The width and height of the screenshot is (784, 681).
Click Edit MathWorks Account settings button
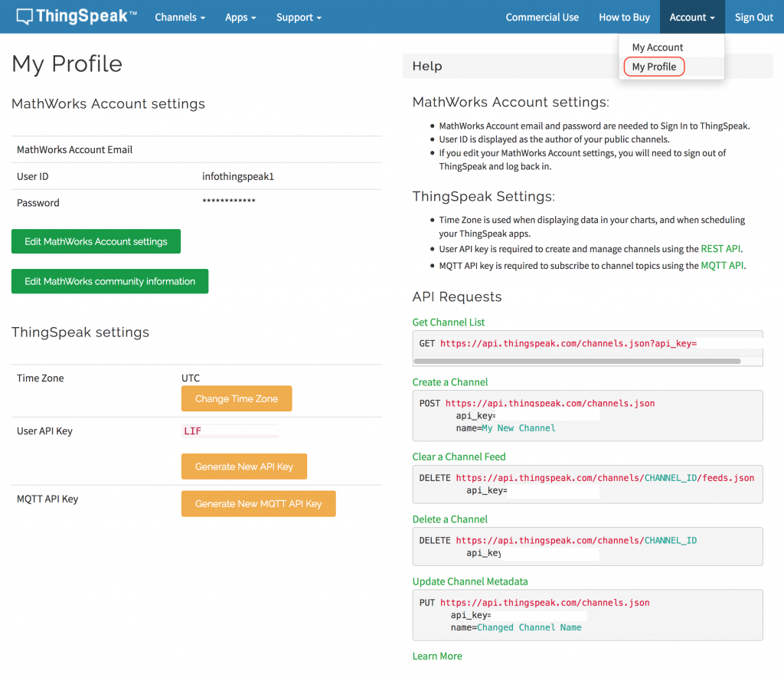[x=96, y=241]
